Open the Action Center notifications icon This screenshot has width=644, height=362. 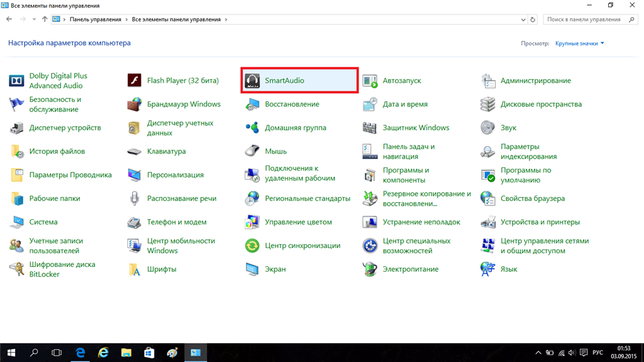coord(584,353)
